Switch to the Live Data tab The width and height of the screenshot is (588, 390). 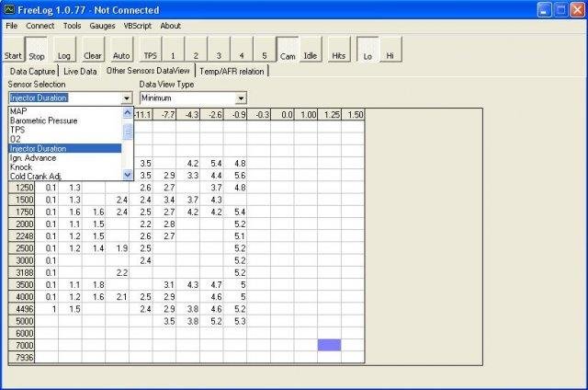[80, 72]
